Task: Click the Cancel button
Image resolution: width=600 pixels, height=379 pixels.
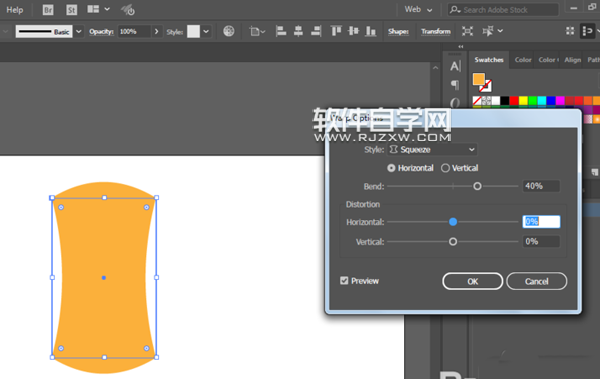Action: 536,281
